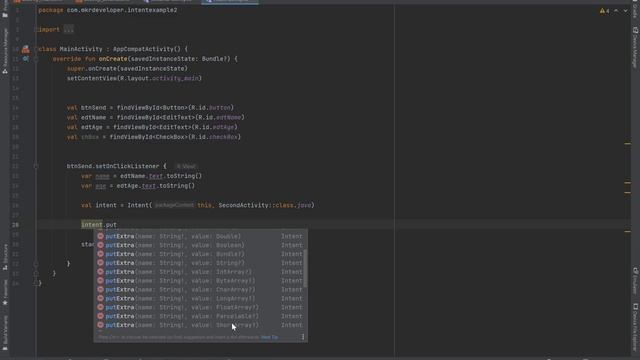
Task: Click the package com.okrdeveloper.intentexample2 line
Action: 108,10
